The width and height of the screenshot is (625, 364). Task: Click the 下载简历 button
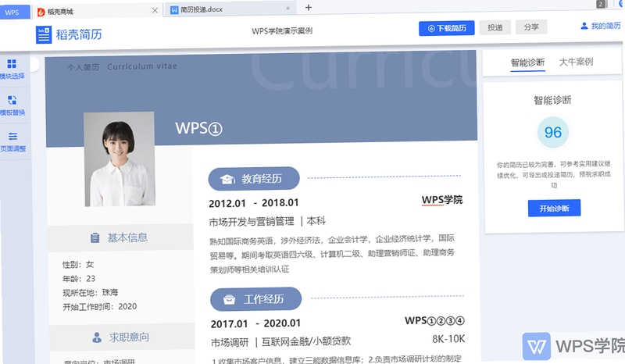pos(446,28)
